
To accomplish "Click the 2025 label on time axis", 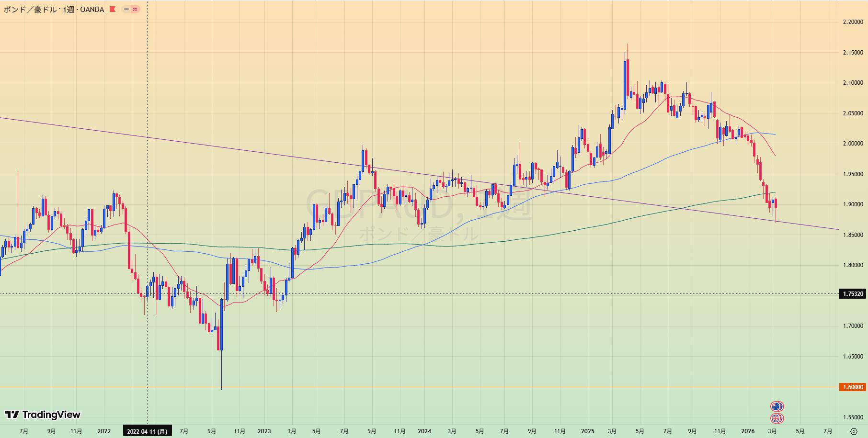I will pos(587,431).
